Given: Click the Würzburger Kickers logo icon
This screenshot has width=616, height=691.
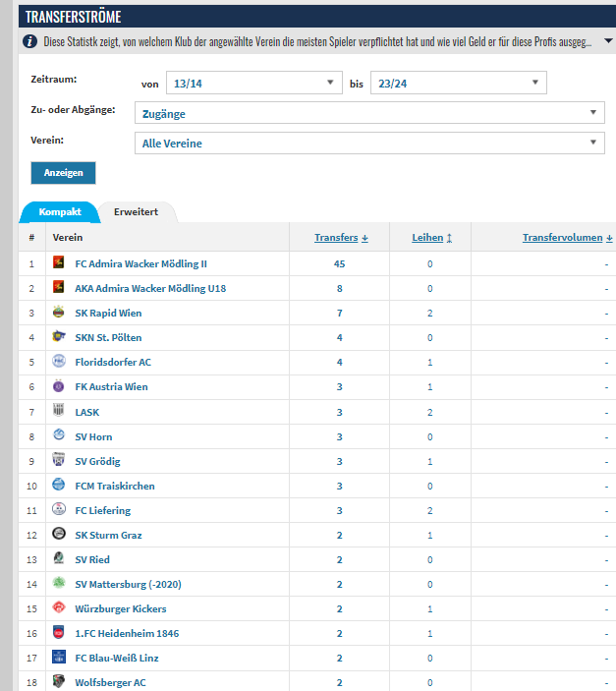Looking at the screenshot, I should point(59,607).
